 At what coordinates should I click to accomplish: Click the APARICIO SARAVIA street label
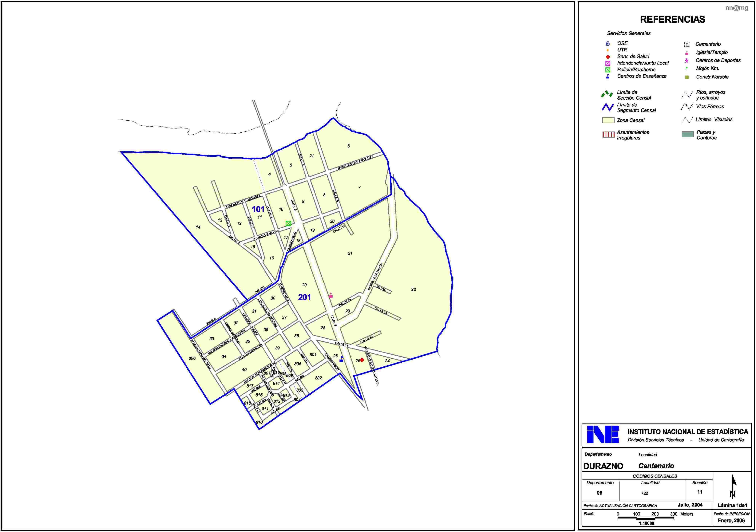coord(265,235)
